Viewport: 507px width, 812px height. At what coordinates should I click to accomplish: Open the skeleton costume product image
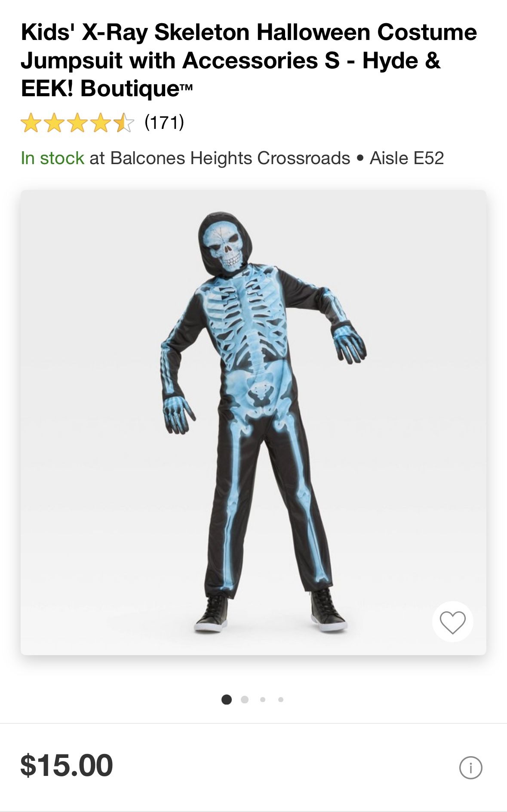tap(253, 422)
